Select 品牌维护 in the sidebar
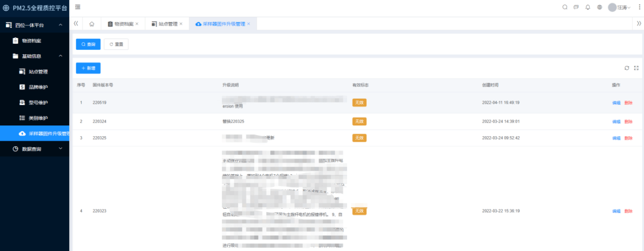Image resolution: width=644 pixels, height=251 pixels. click(38, 87)
